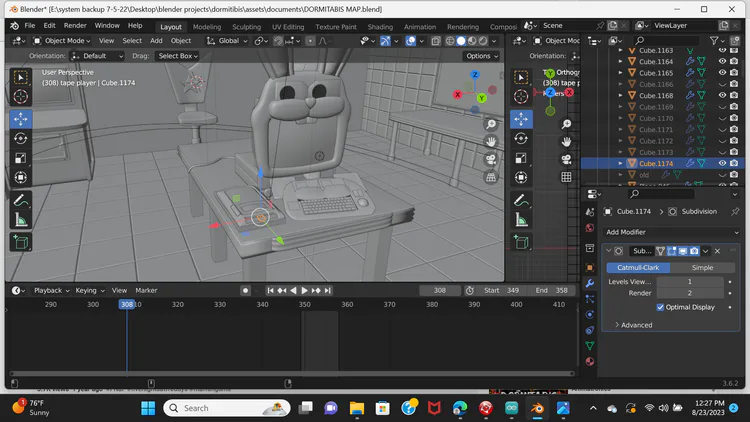Activate the Cursor tool in User Perspective viewport

click(x=21, y=97)
